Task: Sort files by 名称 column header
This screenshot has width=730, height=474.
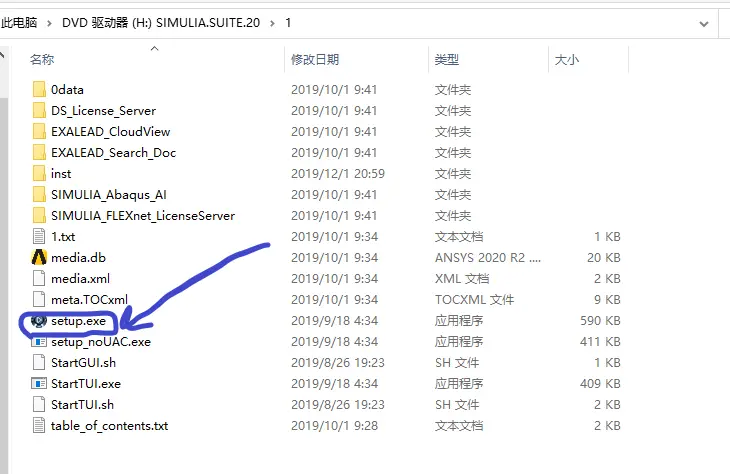Action: [42, 60]
